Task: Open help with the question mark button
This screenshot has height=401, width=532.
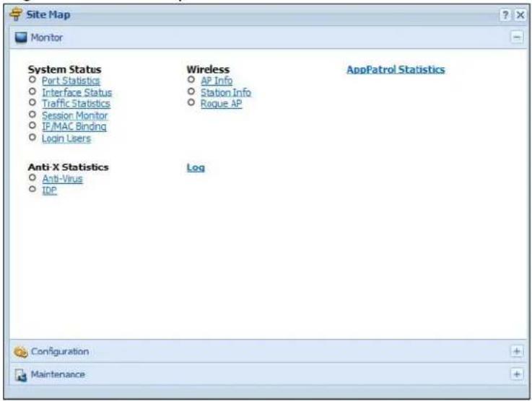Action: [x=505, y=15]
